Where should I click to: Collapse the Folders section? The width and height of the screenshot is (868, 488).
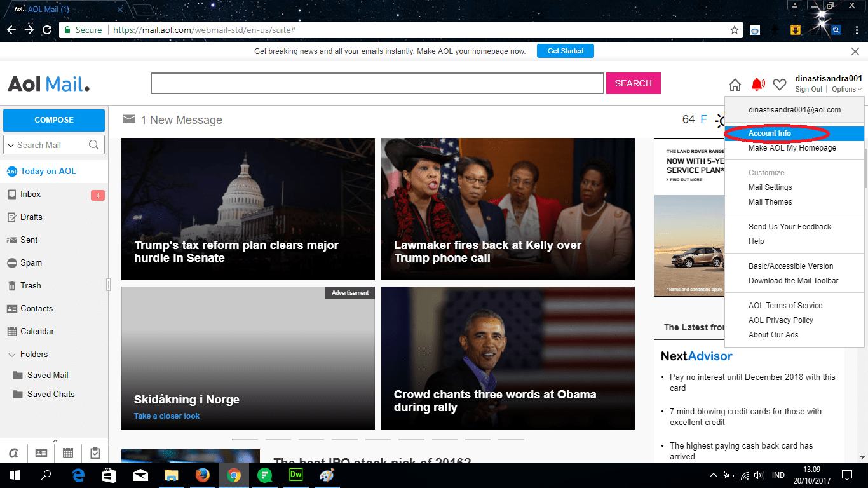click(12, 355)
